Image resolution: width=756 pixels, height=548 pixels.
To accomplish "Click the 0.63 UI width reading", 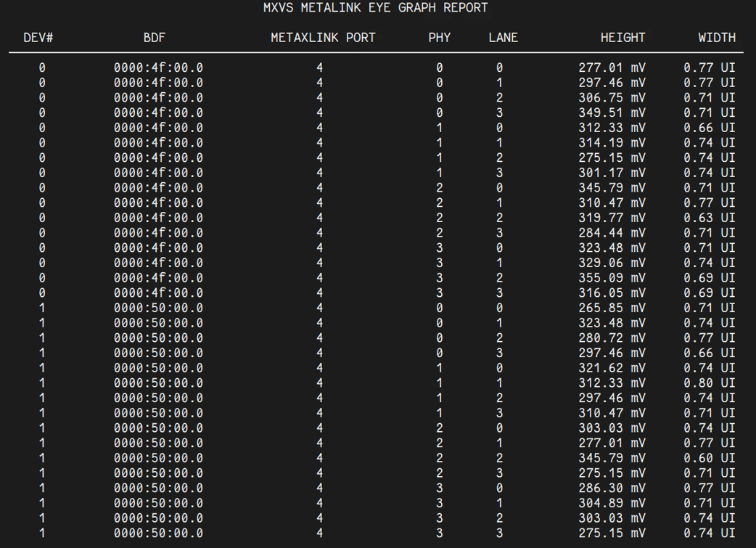I will pyautogui.click(x=709, y=218).
